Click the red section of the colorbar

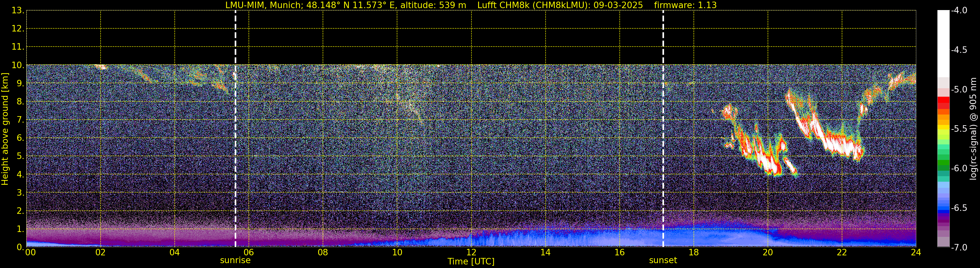point(943,103)
